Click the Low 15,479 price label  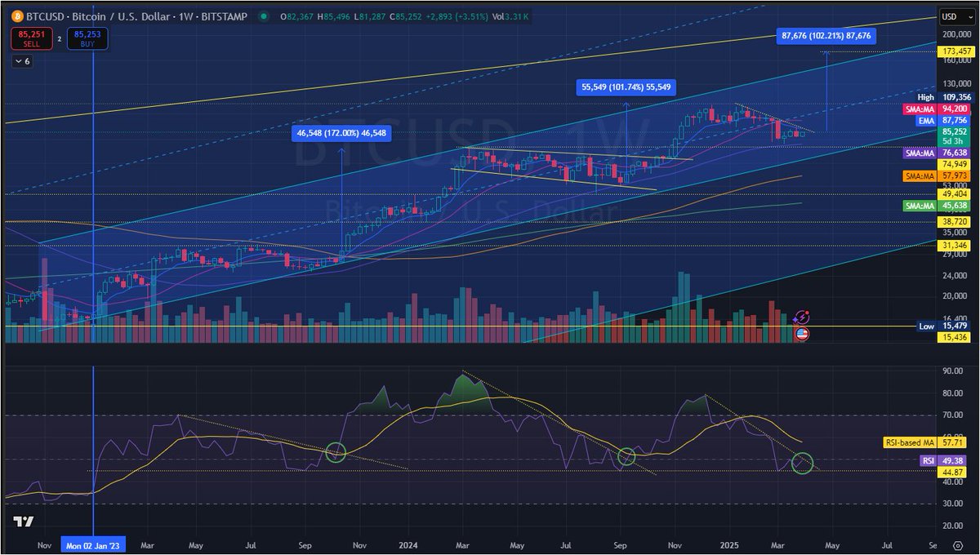click(942, 326)
